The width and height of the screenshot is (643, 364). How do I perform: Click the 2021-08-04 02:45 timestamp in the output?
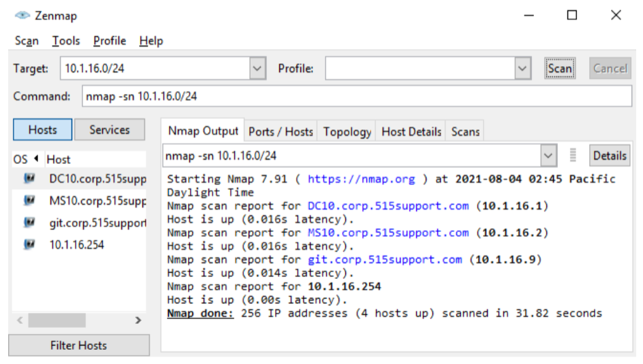pos(509,179)
